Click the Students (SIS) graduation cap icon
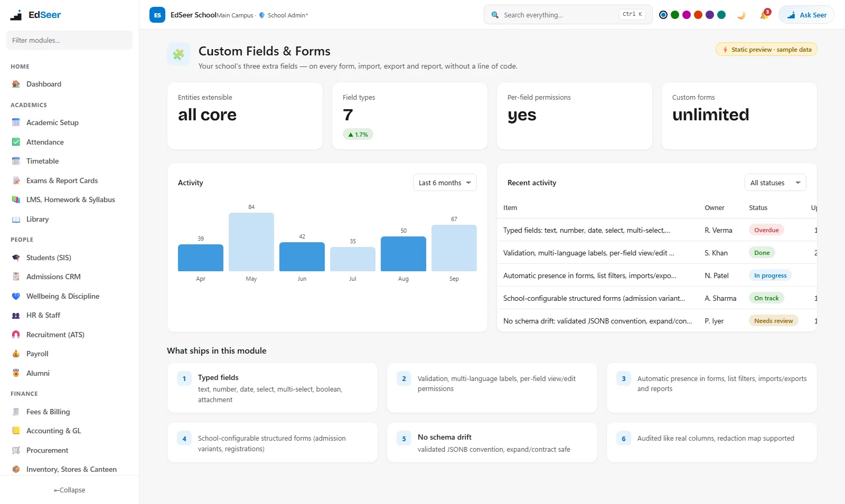 pos(16,258)
